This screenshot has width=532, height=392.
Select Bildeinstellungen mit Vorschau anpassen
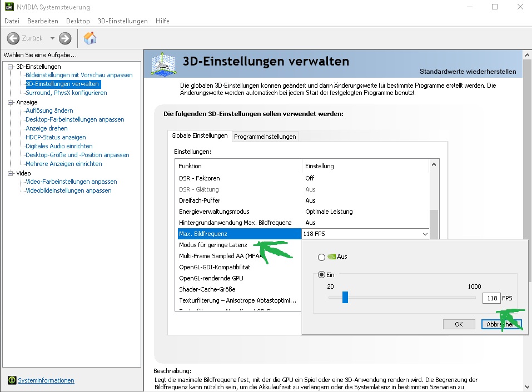pyautogui.click(x=79, y=75)
